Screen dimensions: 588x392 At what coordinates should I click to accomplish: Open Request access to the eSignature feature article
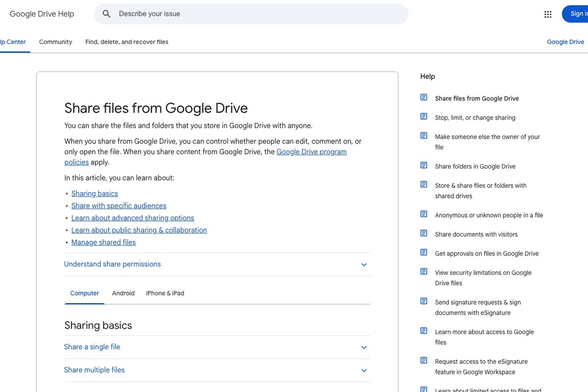[481, 367]
